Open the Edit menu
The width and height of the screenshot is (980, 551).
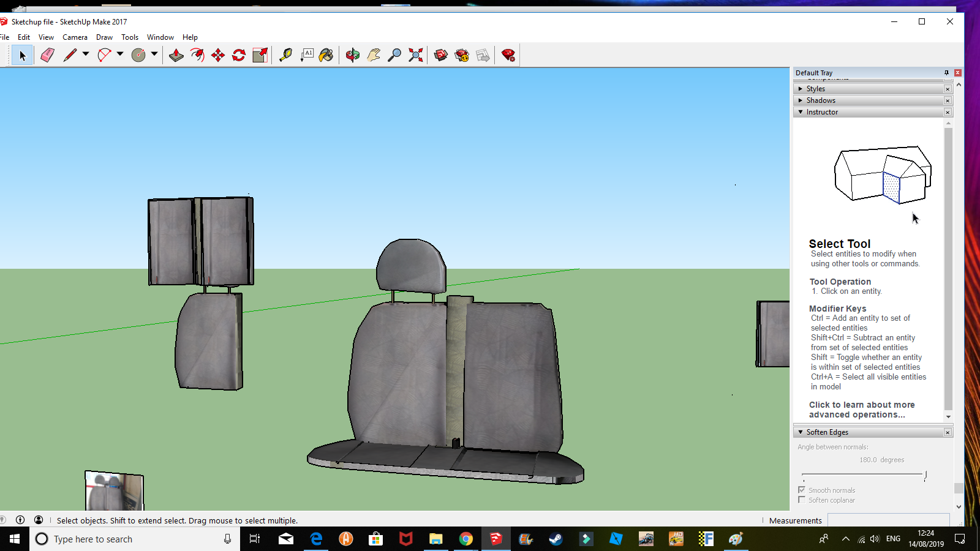click(x=24, y=37)
